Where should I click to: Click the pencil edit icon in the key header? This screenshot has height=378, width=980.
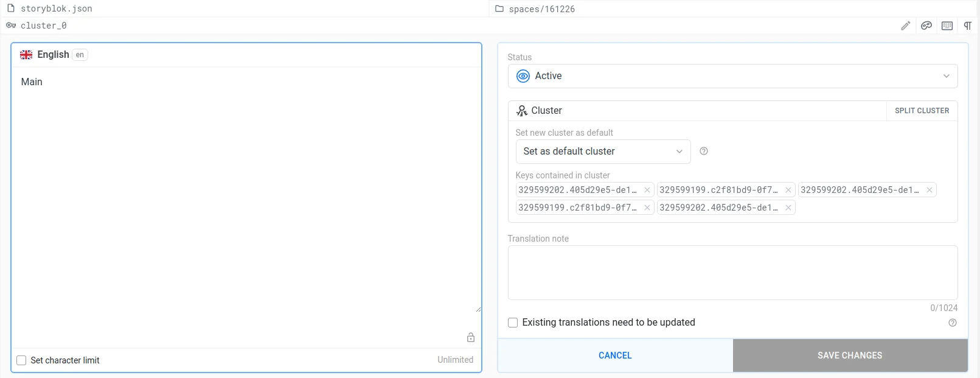905,26
